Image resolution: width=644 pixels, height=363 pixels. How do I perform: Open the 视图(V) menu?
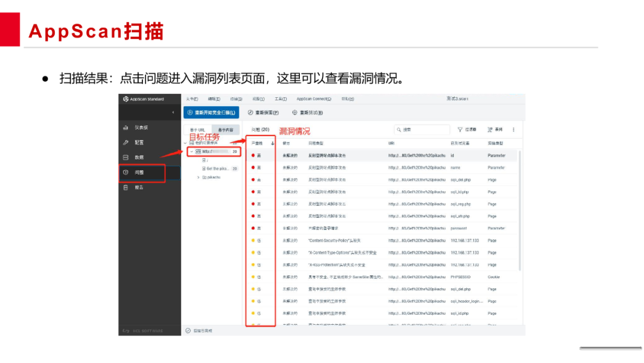coord(258,99)
